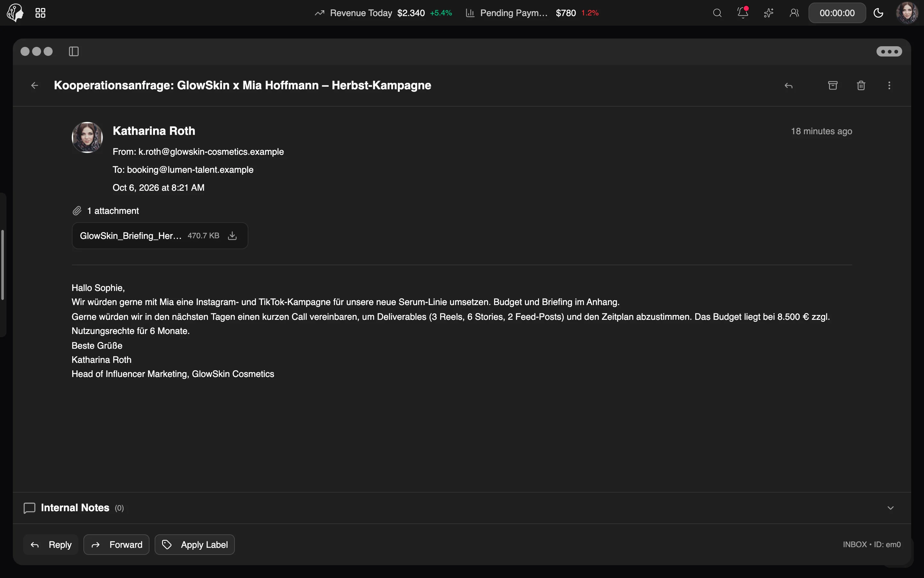Click the 1 attachment label
The height and width of the screenshot is (578, 924).
pyautogui.click(x=113, y=211)
